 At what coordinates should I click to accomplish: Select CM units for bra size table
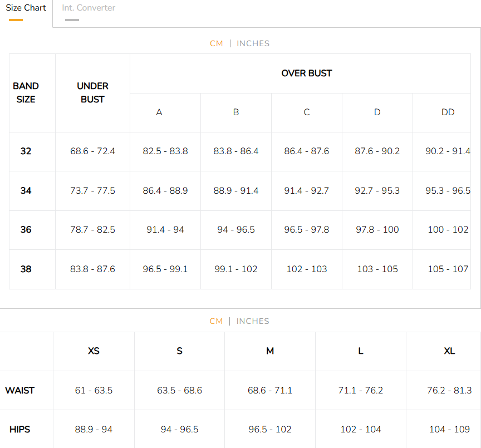(216, 43)
